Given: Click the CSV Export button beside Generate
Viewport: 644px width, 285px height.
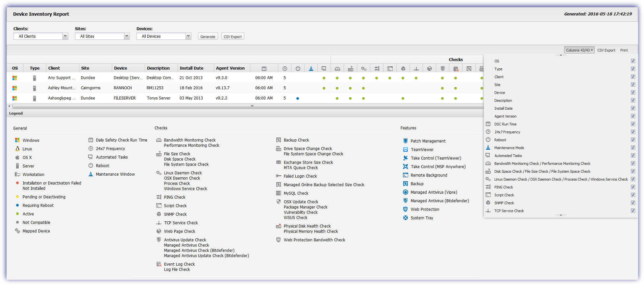Looking at the screenshot, I should tap(233, 37).
